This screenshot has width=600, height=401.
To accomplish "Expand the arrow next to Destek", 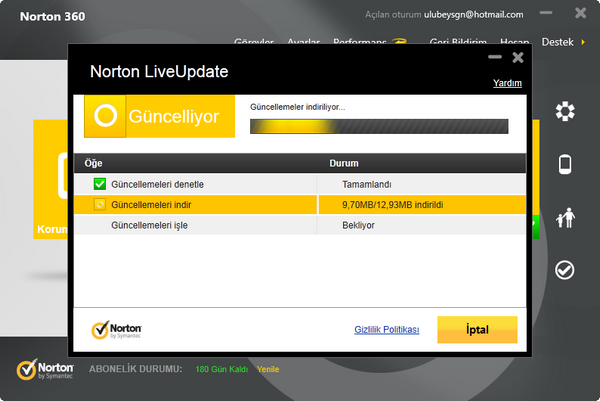I will point(583,42).
